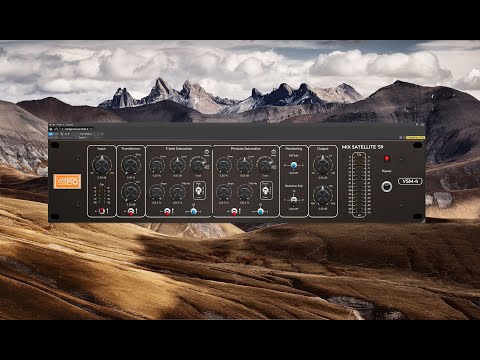Viewport: 480px width, 360px height.
Task: Toggle the Pentode Saturation red bypass switch
Action: (x=234, y=211)
